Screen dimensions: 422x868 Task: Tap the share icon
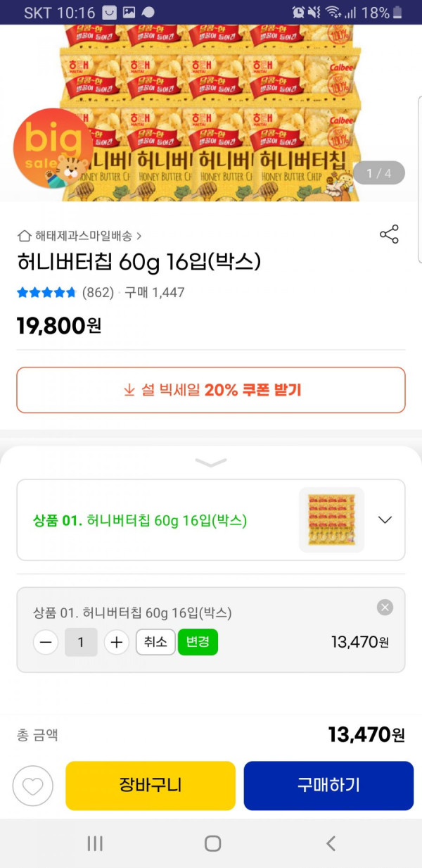(x=389, y=234)
